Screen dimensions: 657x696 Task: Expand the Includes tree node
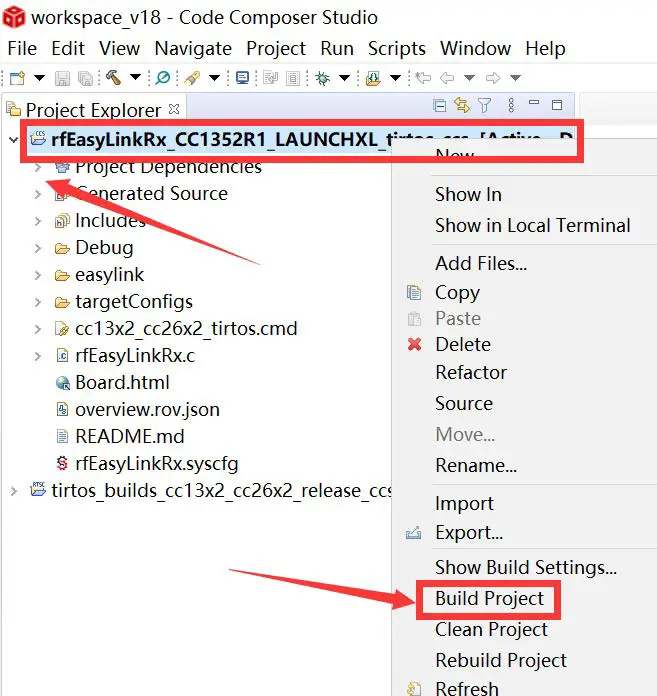[x=38, y=221]
